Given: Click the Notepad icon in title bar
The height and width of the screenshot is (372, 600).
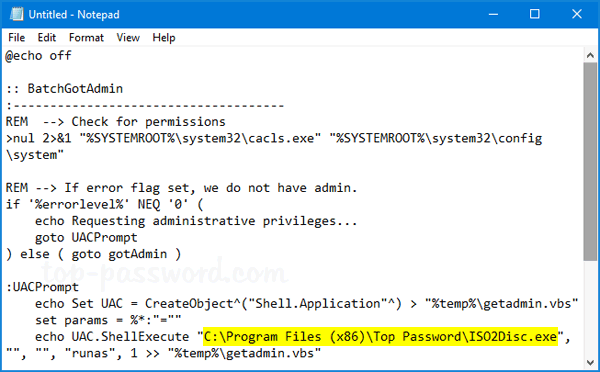Looking at the screenshot, I should click(x=16, y=14).
